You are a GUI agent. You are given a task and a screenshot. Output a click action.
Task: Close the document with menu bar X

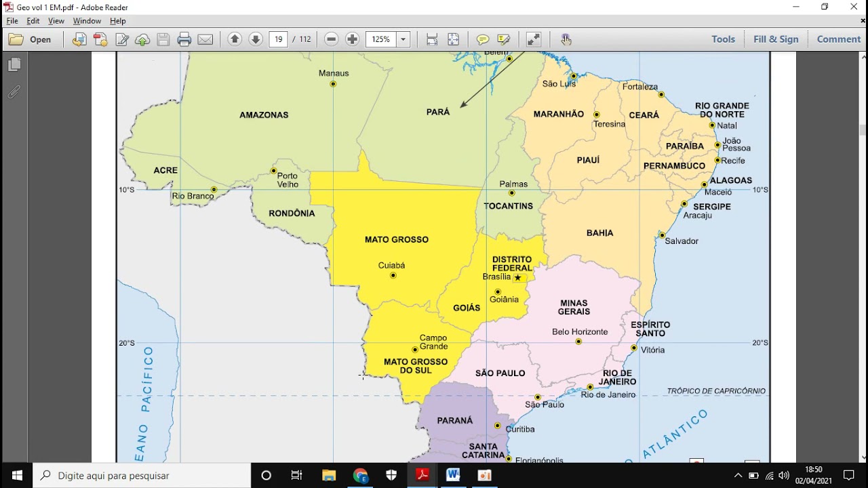(863, 21)
